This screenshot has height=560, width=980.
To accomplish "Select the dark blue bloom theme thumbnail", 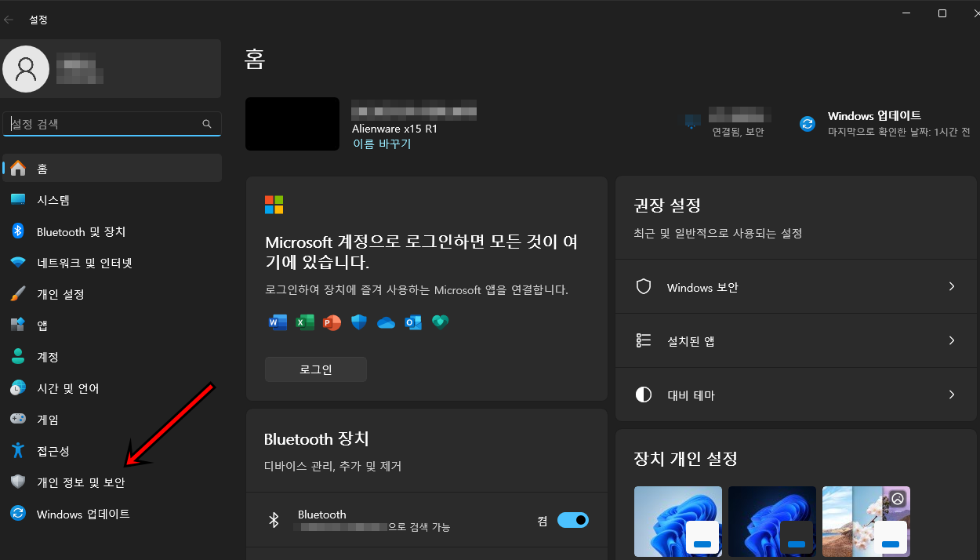I will [772, 522].
